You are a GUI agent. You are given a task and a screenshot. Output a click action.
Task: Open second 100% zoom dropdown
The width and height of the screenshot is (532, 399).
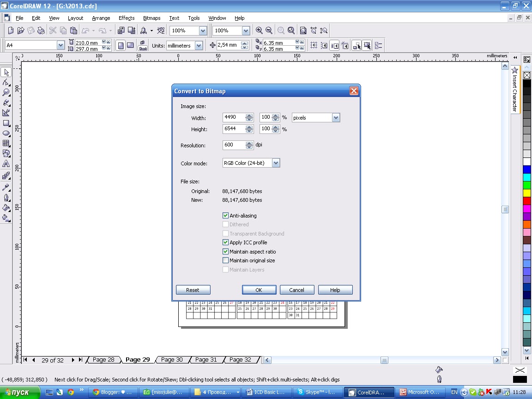click(246, 30)
